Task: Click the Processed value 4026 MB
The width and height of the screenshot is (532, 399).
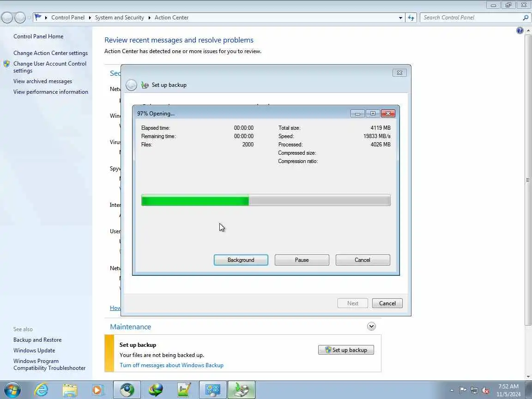Action: (381, 145)
